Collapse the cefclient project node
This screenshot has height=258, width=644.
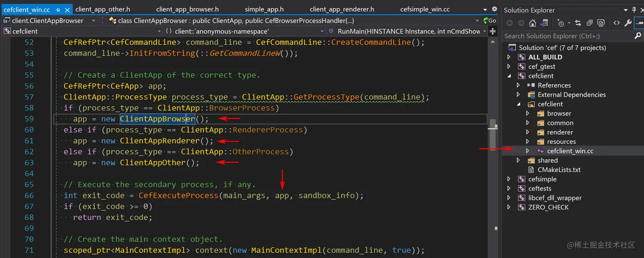coord(509,76)
